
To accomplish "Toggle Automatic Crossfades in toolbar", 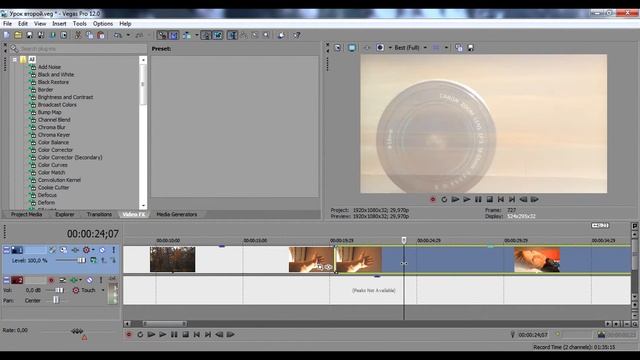I will point(173,36).
